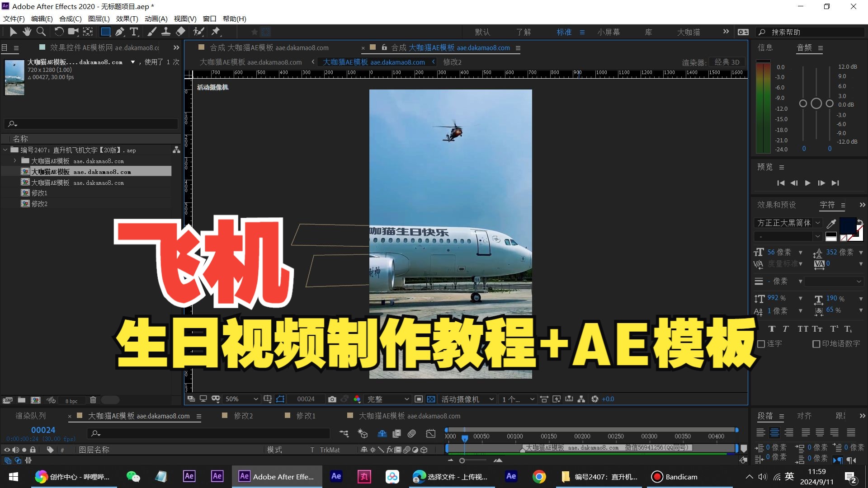Left align text in Paragraph panel
This screenshot has height=488, width=868.
(x=761, y=432)
